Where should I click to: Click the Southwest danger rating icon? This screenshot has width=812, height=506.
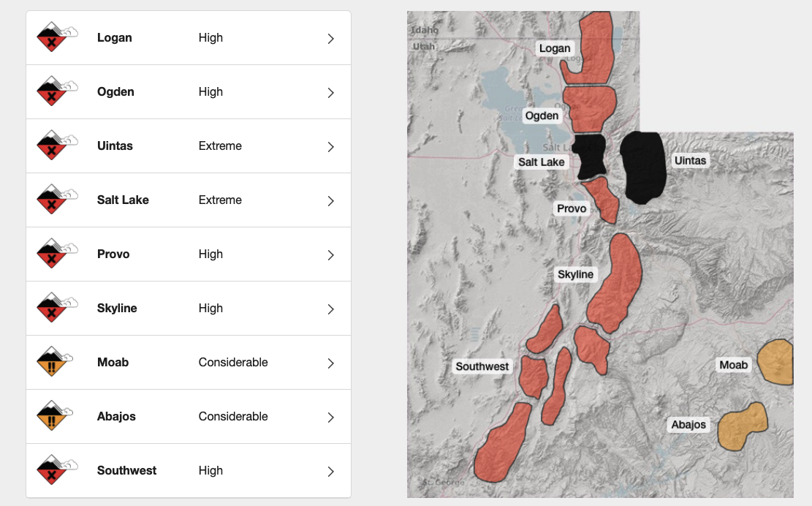(56, 471)
